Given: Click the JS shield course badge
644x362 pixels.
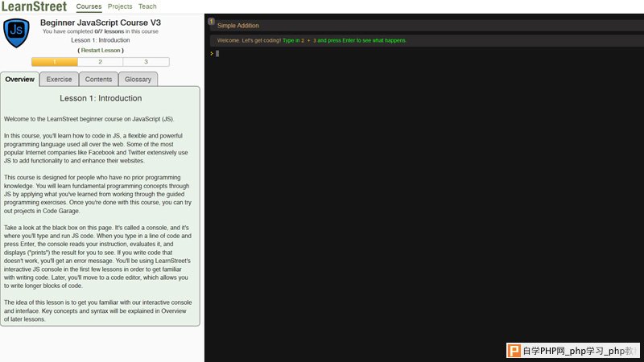Looking at the screenshot, I should (x=16, y=33).
